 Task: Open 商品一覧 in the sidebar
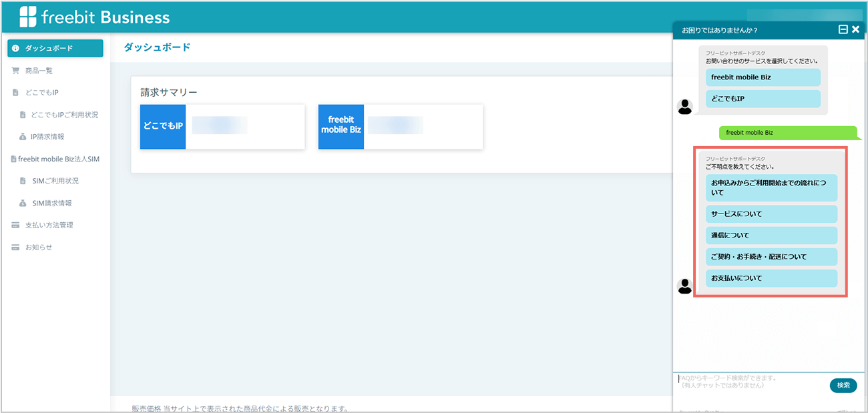click(x=39, y=71)
